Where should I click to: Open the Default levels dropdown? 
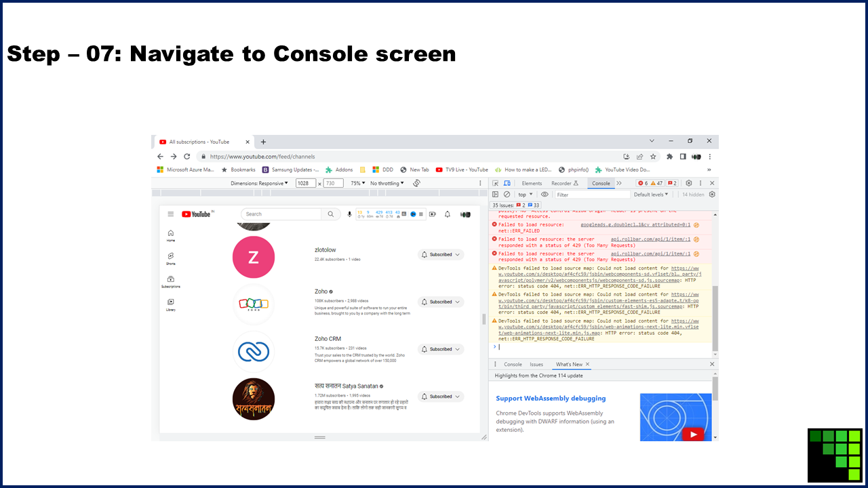point(650,195)
